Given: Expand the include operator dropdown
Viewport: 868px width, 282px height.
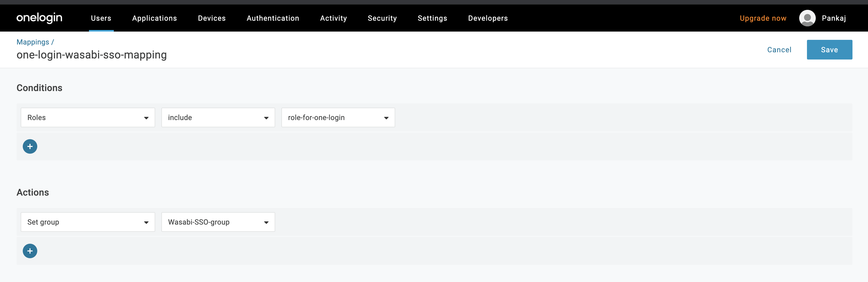Looking at the screenshot, I should click(218, 117).
